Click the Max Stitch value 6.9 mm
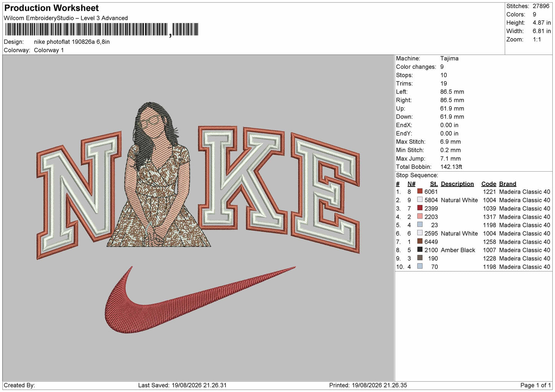 tap(450, 142)
